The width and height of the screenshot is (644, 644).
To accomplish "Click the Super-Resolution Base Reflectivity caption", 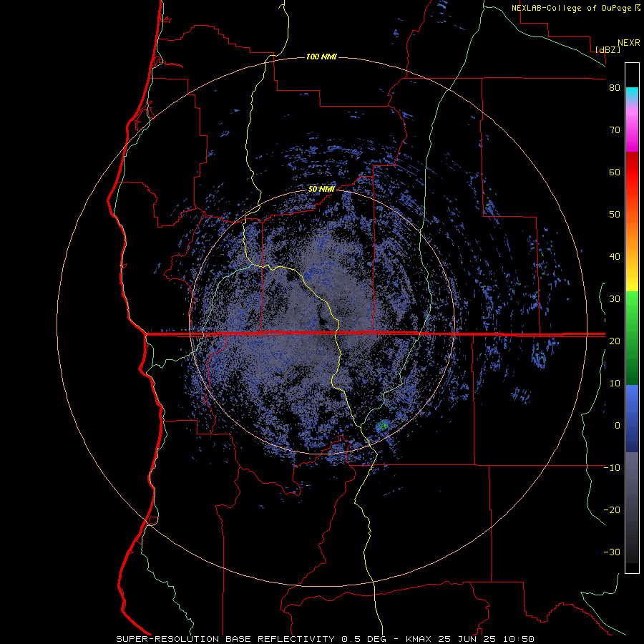I will [x=325, y=639].
